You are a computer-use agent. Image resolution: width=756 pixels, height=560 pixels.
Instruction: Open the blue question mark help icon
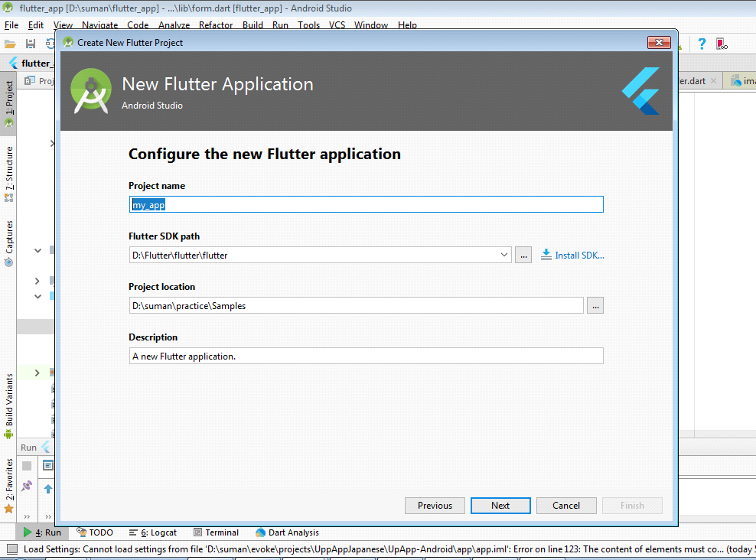pos(702,44)
